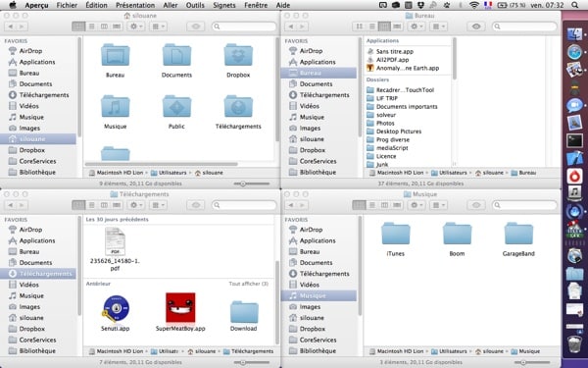The width and height of the screenshot is (588, 368).
Task: Select Documents importants folder in Bureau list
Action: click(x=402, y=107)
